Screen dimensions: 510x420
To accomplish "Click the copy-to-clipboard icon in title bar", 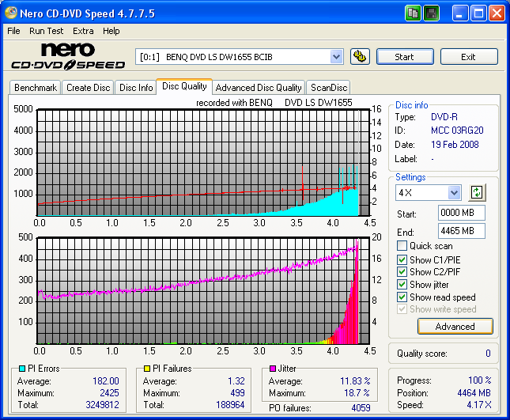I will pyautogui.click(x=413, y=13).
